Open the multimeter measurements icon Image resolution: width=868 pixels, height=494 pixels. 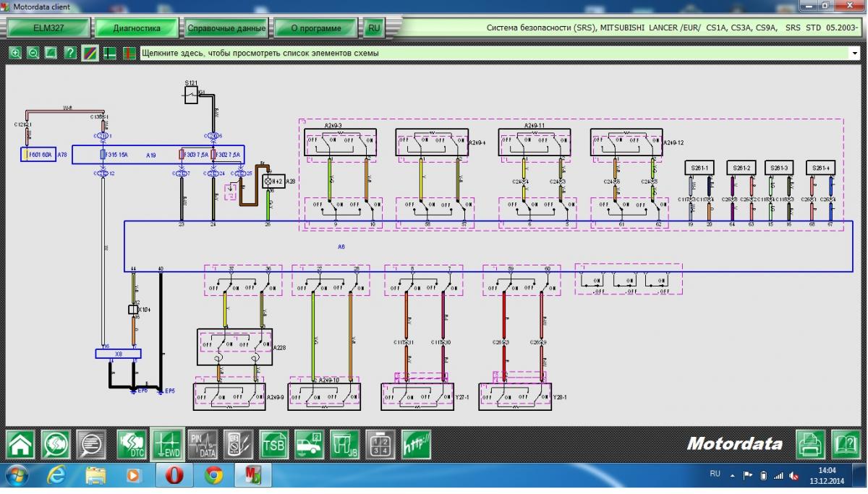click(x=238, y=444)
